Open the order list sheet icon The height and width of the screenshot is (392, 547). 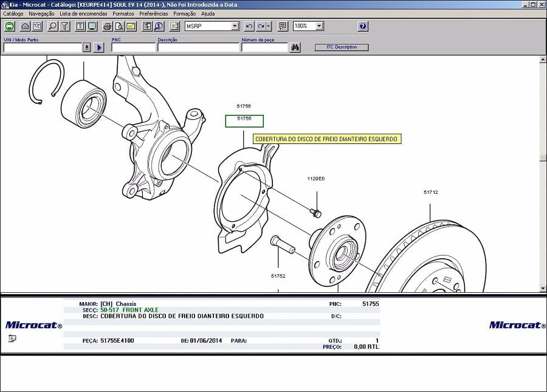point(174,26)
